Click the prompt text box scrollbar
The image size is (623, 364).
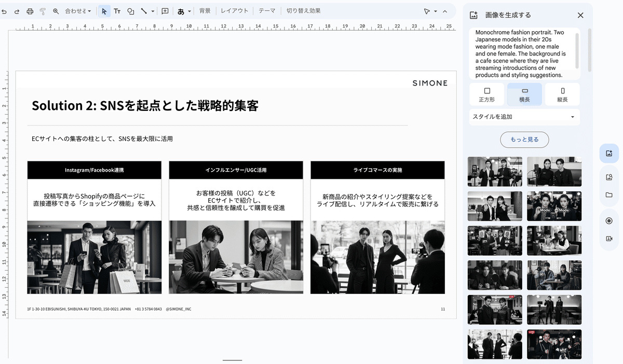[x=577, y=50]
